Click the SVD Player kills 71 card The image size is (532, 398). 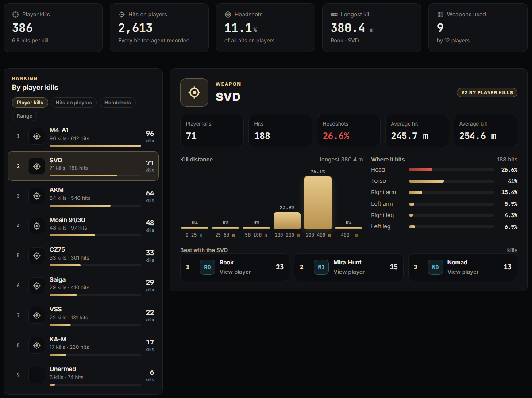pyautogui.click(x=212, y=131)
